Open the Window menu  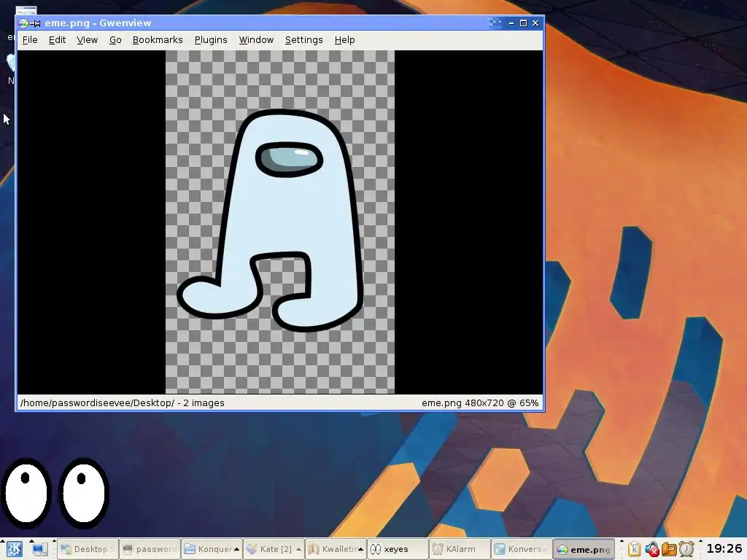click(256, 40)
